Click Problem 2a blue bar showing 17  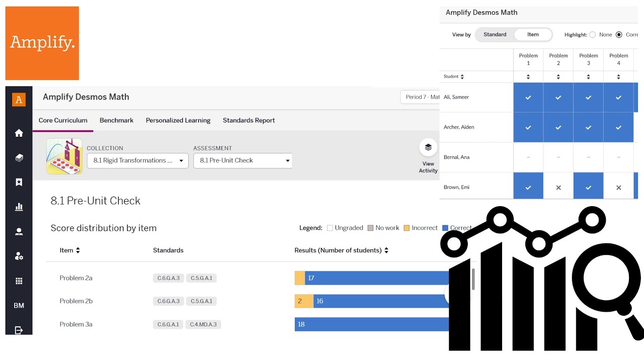pos(376,278)
